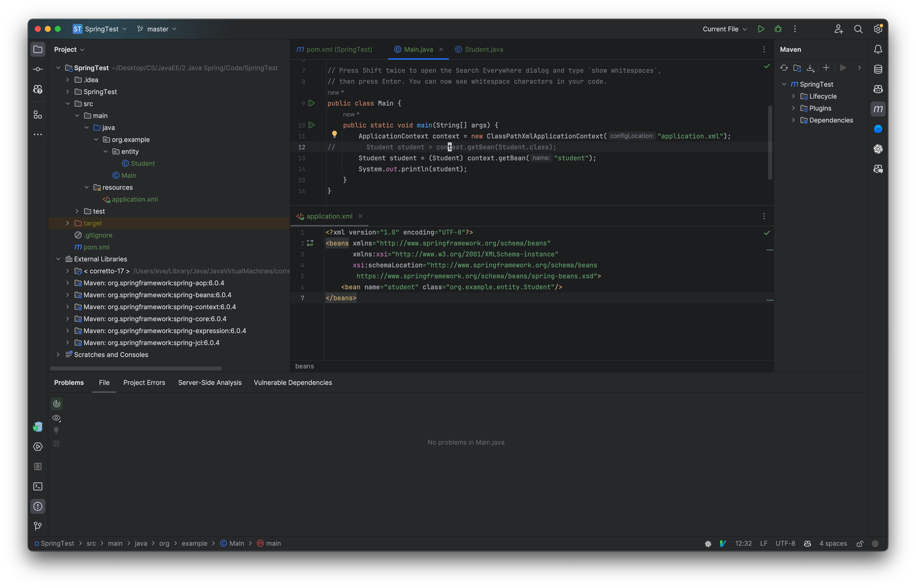Click the More tool windows ellipsis
The height and width of the screenshot is (588, 916).
tap(38, 134)
